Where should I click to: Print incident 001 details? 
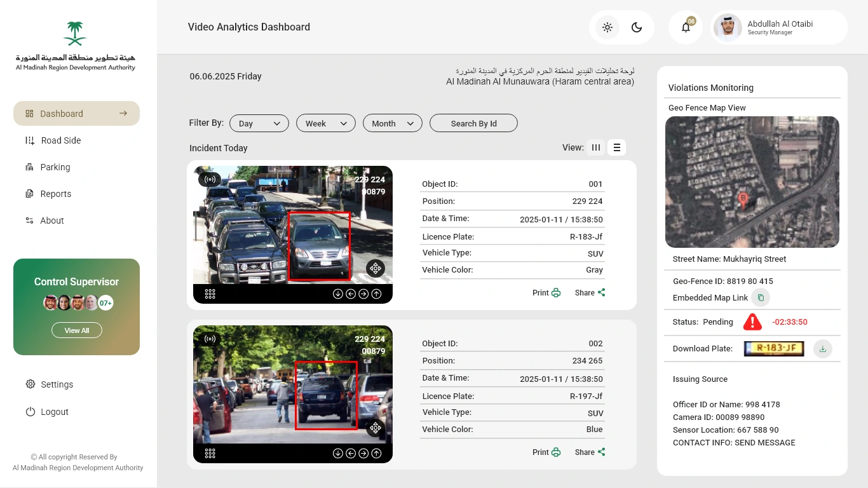(x=546, y=293)
